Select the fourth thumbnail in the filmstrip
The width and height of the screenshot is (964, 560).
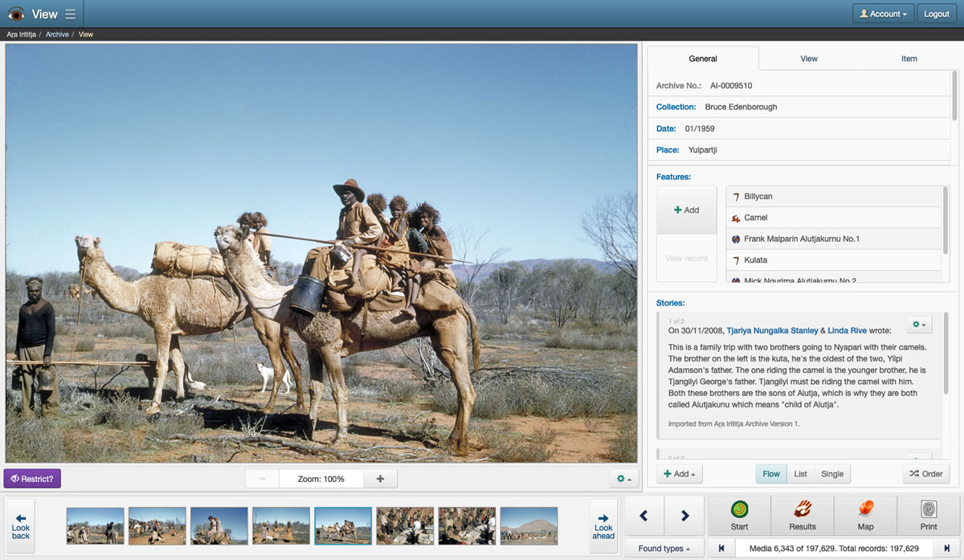coord(281,526)
